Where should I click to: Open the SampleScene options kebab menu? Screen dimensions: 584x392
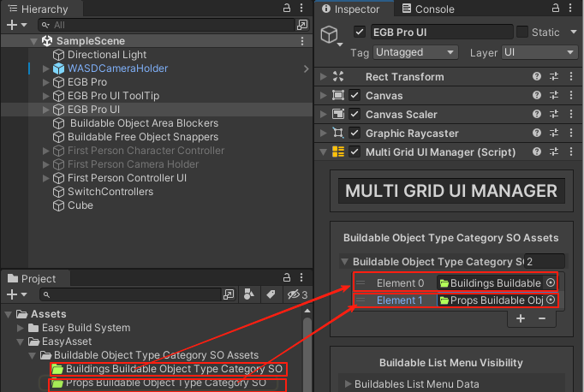point(302,41)
